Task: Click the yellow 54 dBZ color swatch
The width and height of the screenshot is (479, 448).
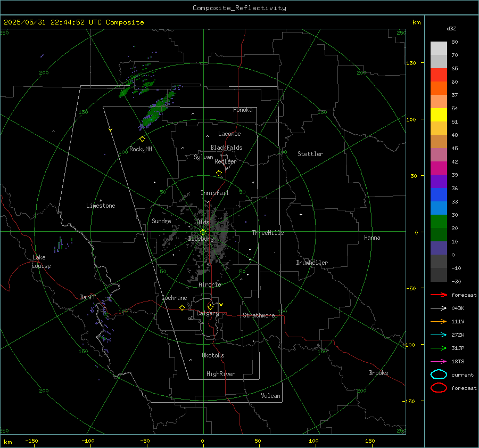Action: tap(439, 115)
